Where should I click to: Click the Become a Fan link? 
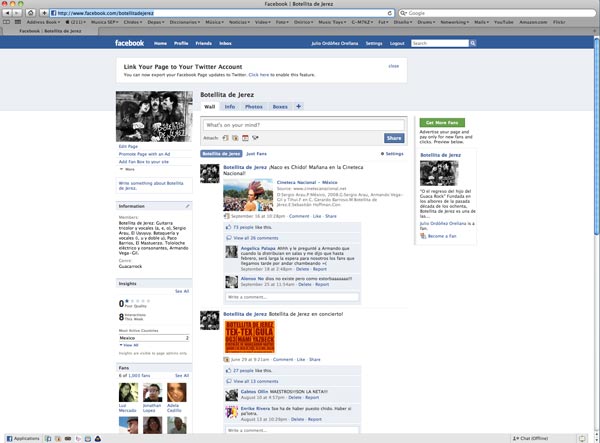pos(442,236)
